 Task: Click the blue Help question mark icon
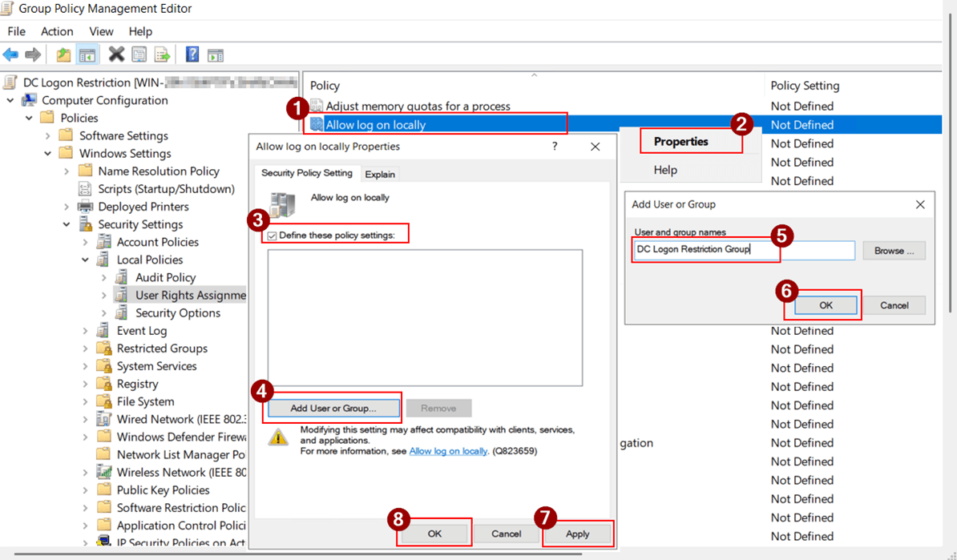(192, 55)
